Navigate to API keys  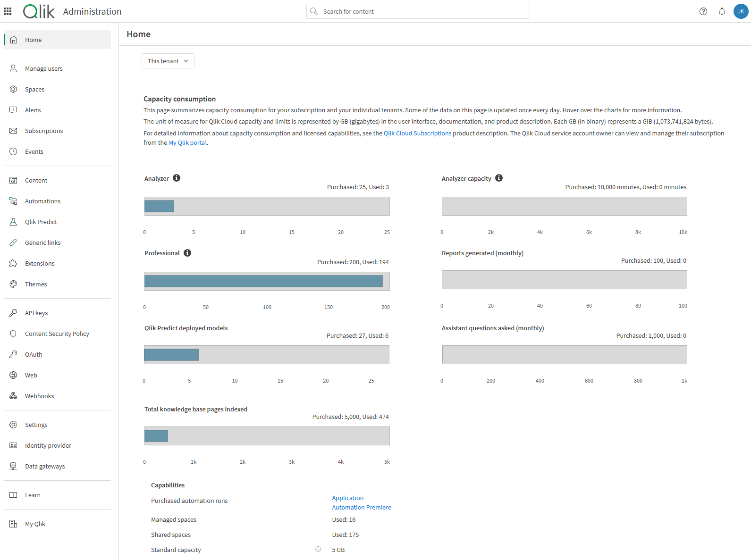[x=36, y=313]
